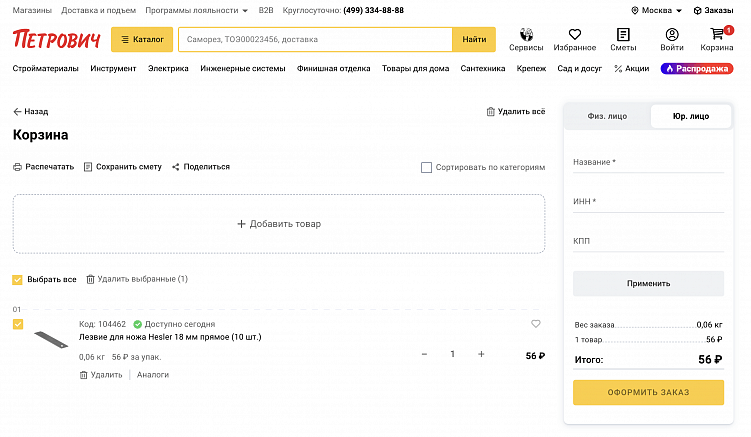Image resolution: width=751 pixels, height=437 pixels.
Task: Click Удалить trash under the Hesler blade
Action: point(101,375)
